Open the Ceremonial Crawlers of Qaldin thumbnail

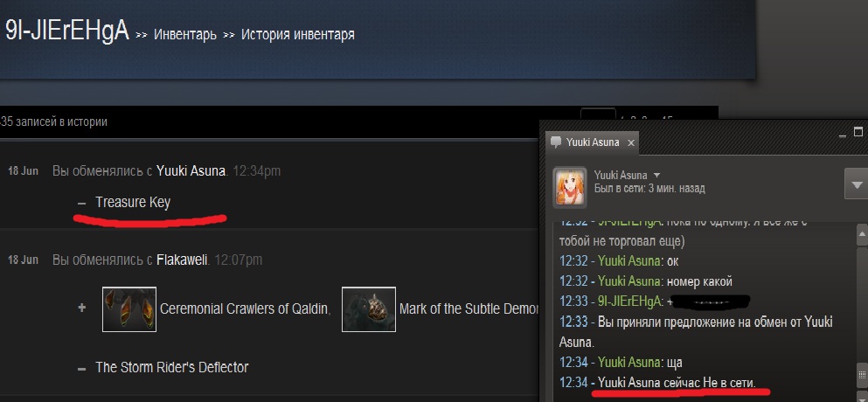(129, 309)
